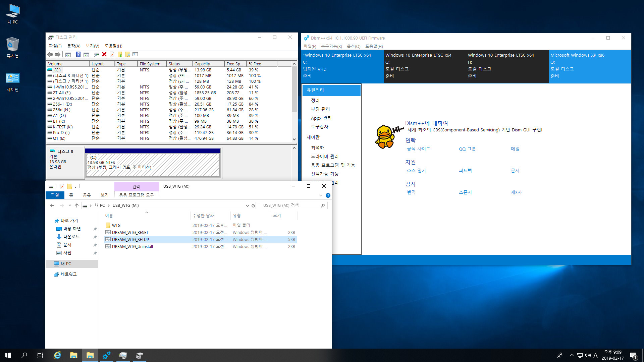Screen dimensions: 644x362
Task: Open the Recycle Bin desktop icon
Action: (13, 47)
